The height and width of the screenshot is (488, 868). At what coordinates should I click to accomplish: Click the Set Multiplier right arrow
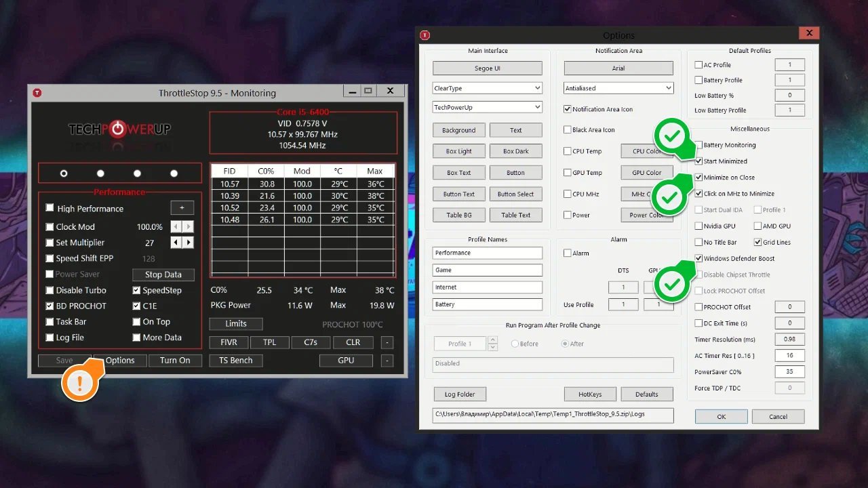[x=189, y=243]
